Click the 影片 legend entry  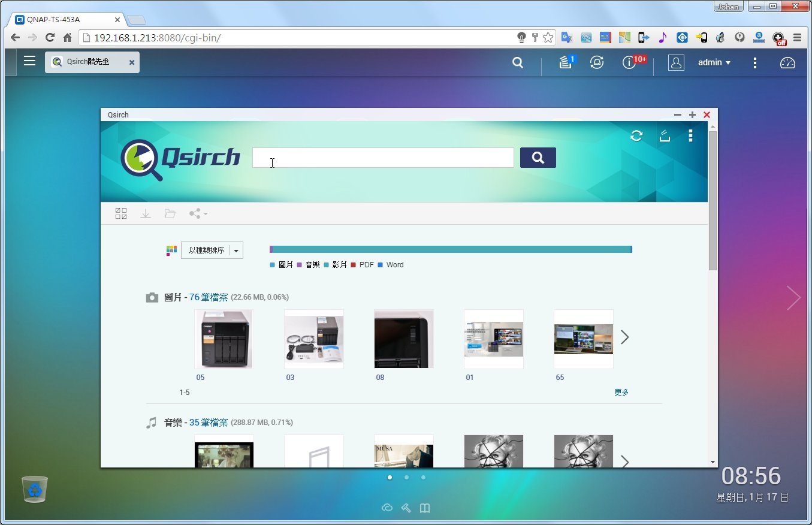[x=336, y=264]
